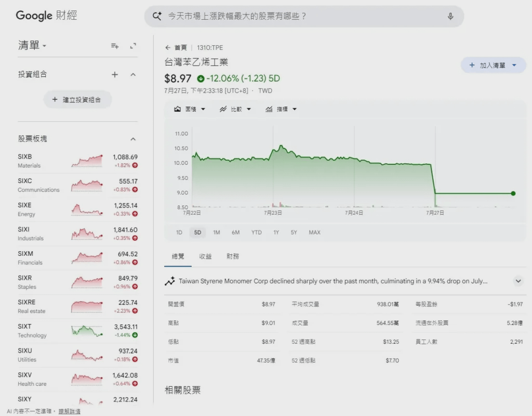Click the AI search sparkle magnifier icon
The width and height of the screenshot is (532, 416).
(x=157, y=16)
